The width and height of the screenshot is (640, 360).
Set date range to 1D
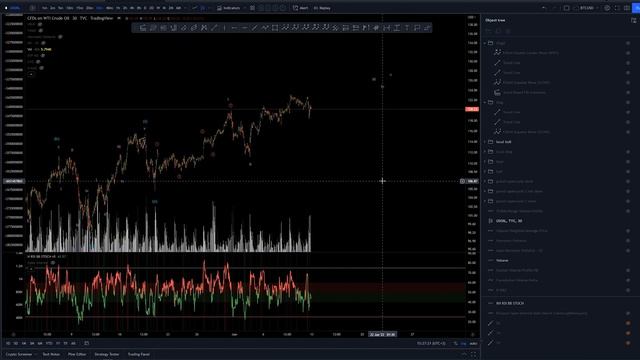click(x=8, y=344)
